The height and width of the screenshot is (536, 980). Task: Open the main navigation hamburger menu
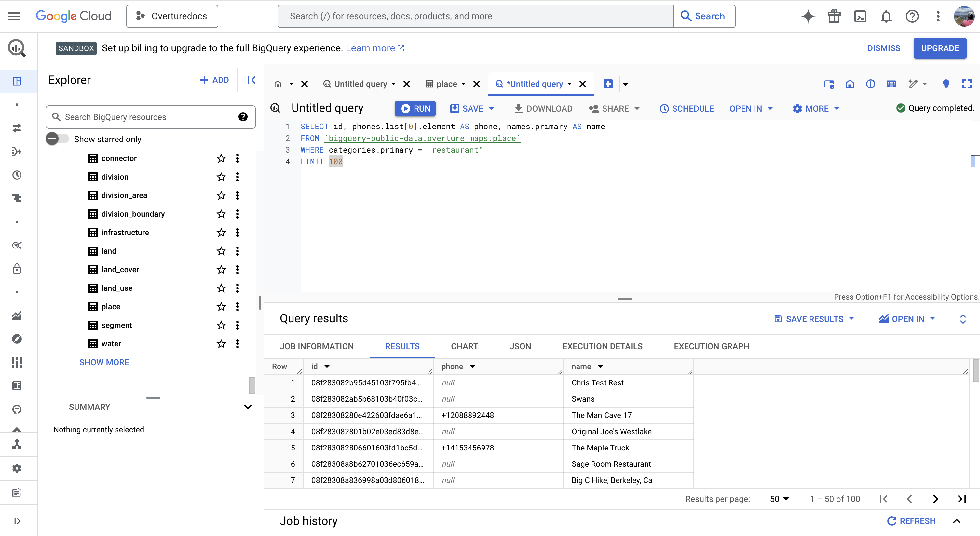14,16
